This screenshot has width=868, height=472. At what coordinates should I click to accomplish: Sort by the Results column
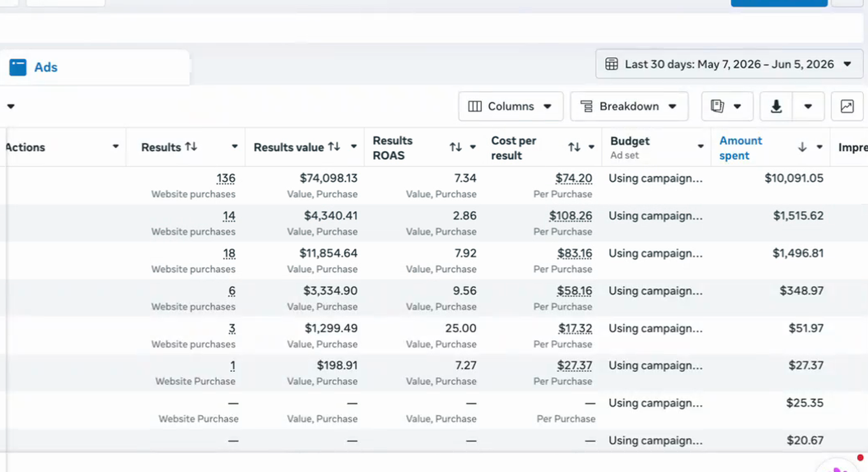[191, 146]
